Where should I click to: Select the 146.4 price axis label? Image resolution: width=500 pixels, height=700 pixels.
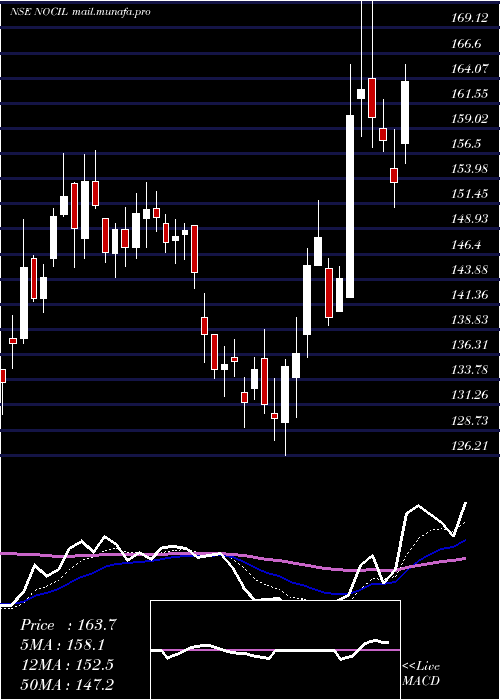pos(467,244)
